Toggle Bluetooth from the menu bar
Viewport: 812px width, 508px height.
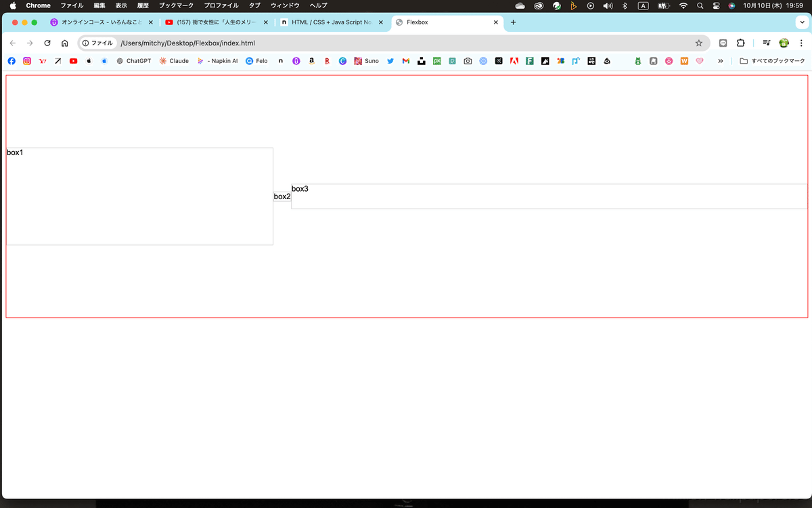point(624,5)
